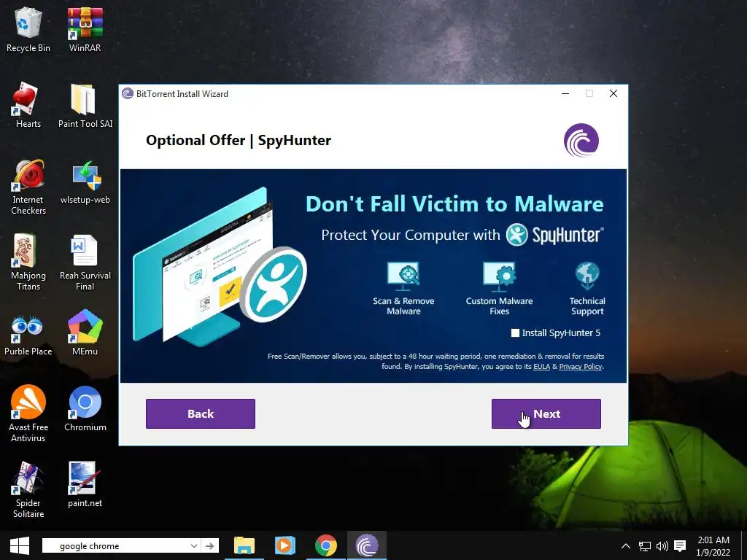This screenshot has width=747, height=560.
Task: Show hidden system tray icons
Action: pos(625,546)
